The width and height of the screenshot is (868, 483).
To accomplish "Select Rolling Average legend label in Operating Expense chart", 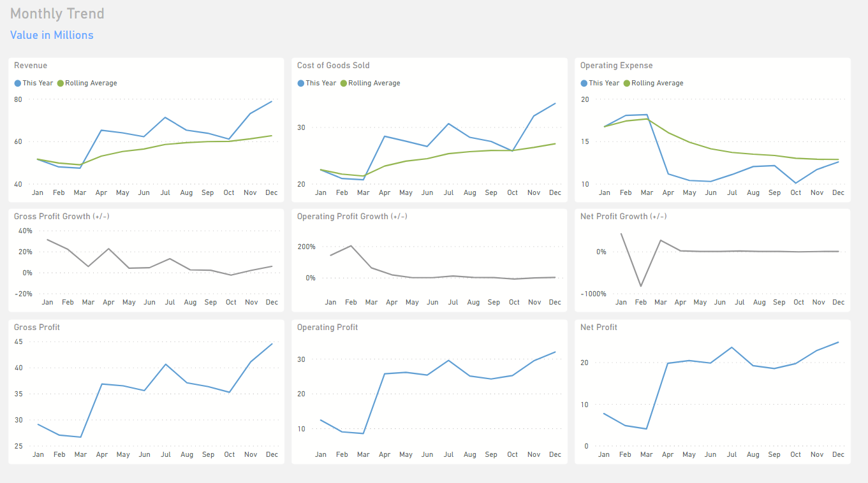I will coord(658,83).
